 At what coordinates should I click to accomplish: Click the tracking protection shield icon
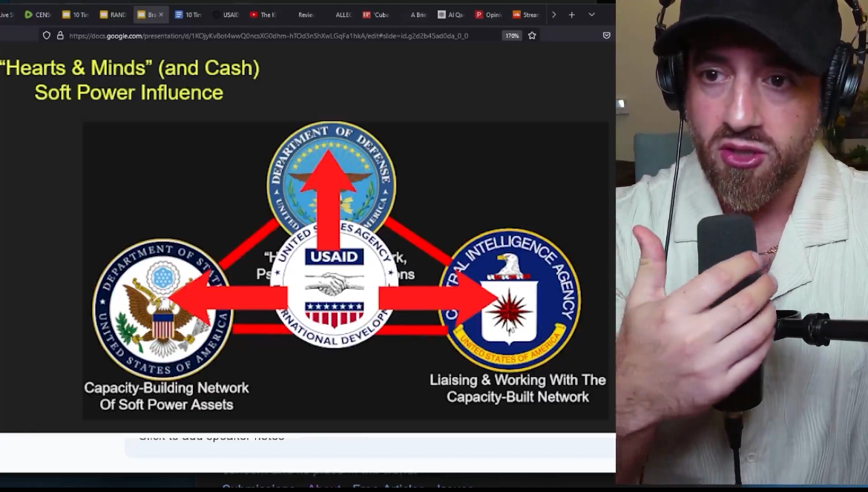tap(47, 36)
